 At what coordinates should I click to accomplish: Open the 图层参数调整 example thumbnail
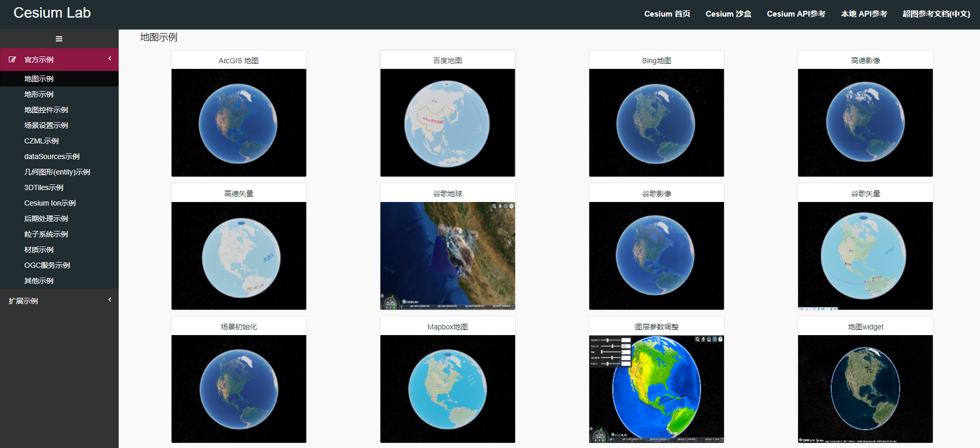point(657,389)
